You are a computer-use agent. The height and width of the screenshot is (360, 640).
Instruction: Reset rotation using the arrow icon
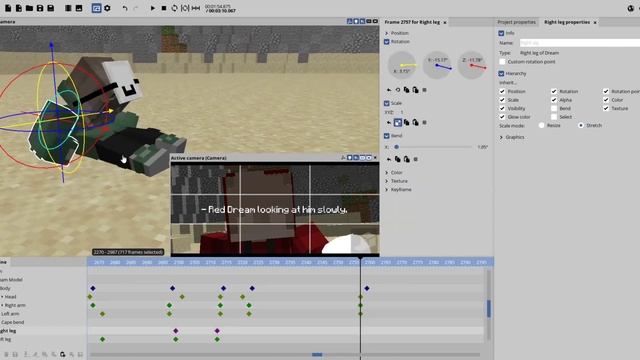click(389, 90)
